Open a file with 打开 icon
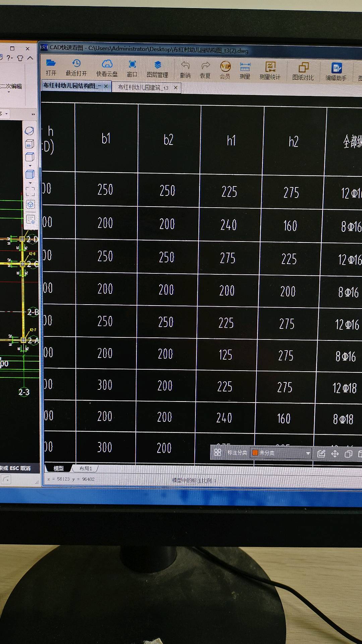This screenshot has width=362, height=644. [x=51, y=67]
